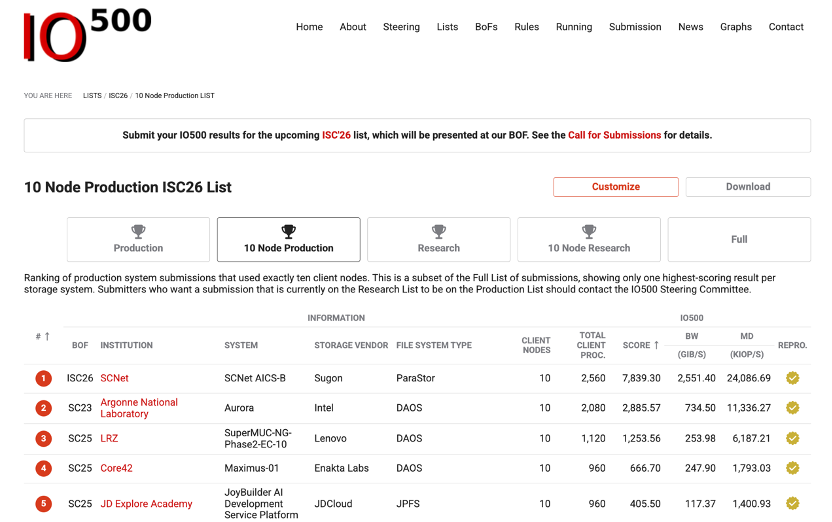832x522 pixels.
Task: Open the News page
Action: tap(690, 27)
